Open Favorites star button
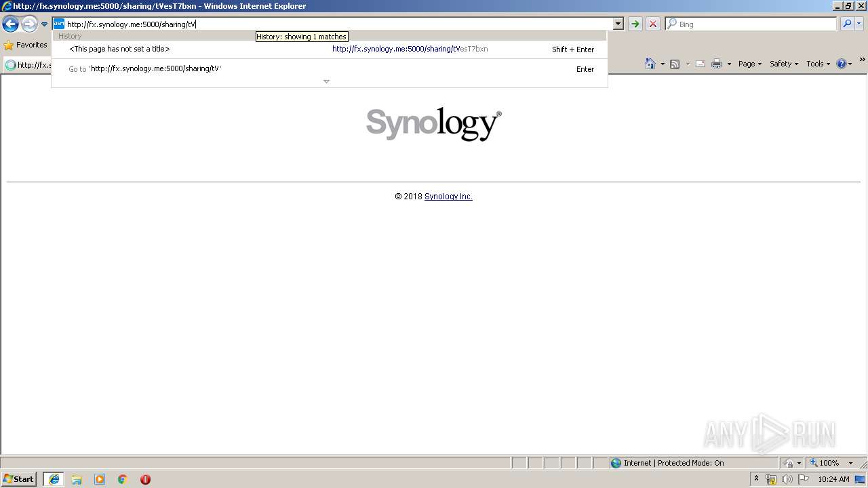Screen dimensions: 868x488 click(x=26, y=45)
